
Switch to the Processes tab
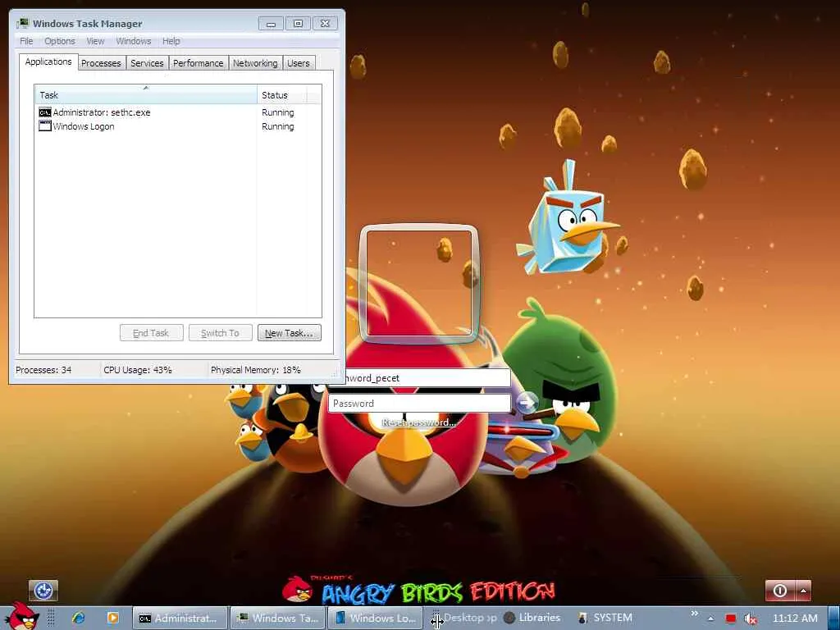(x=101, y=63)
